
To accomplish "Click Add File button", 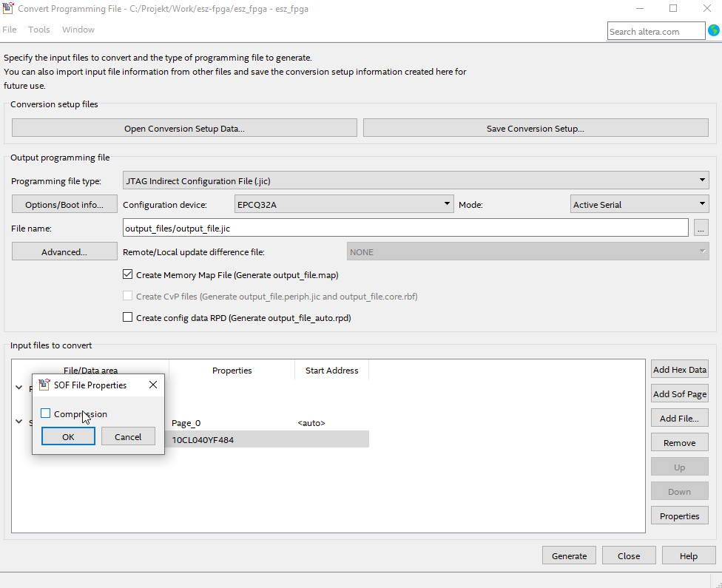I will 680,419.
